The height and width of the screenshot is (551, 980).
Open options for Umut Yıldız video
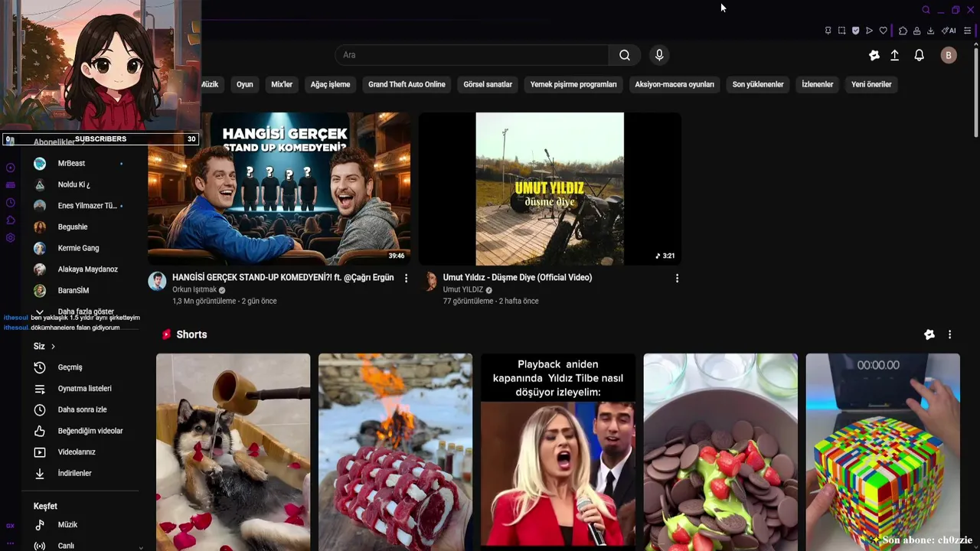tap(677, 279)
